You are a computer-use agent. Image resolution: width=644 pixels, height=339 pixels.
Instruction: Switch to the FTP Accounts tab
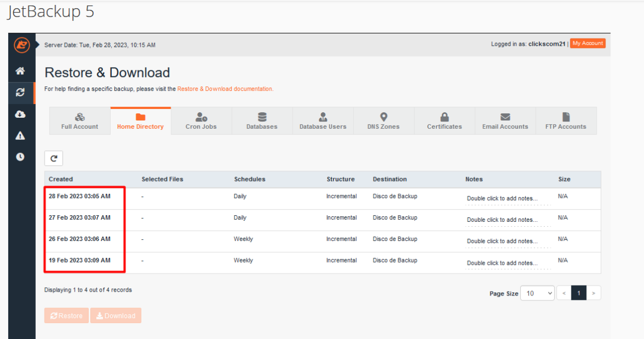pyautogui.click(x=566, y=121)
